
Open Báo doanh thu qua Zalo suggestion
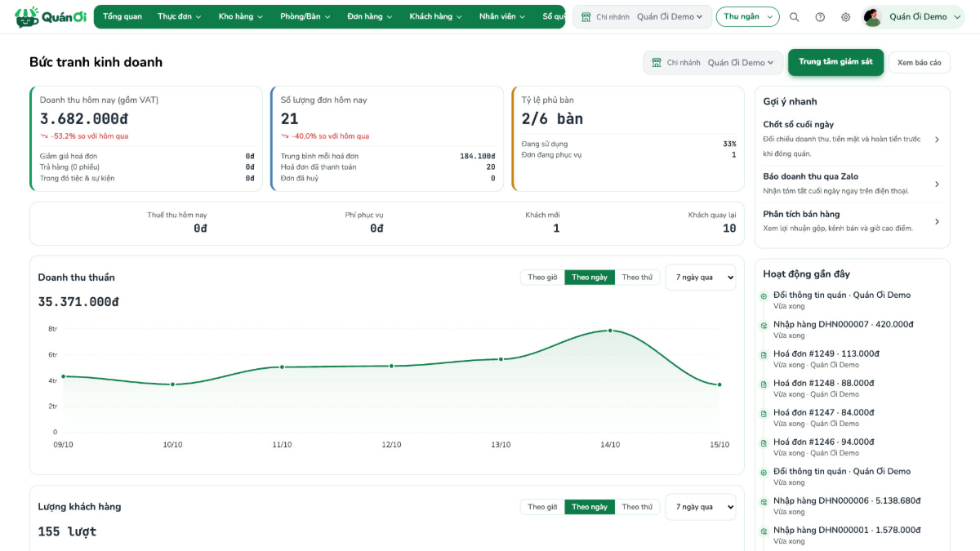pyautogui.click(x=852, y=184)
